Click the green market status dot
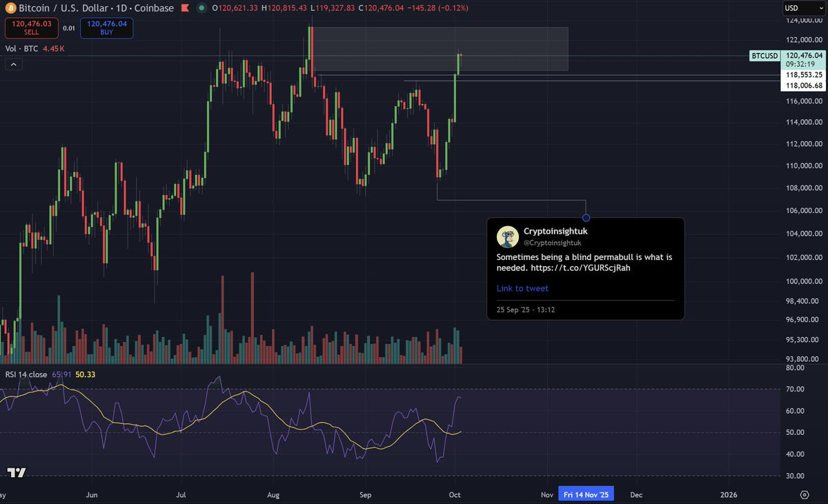 click(201, 8)
